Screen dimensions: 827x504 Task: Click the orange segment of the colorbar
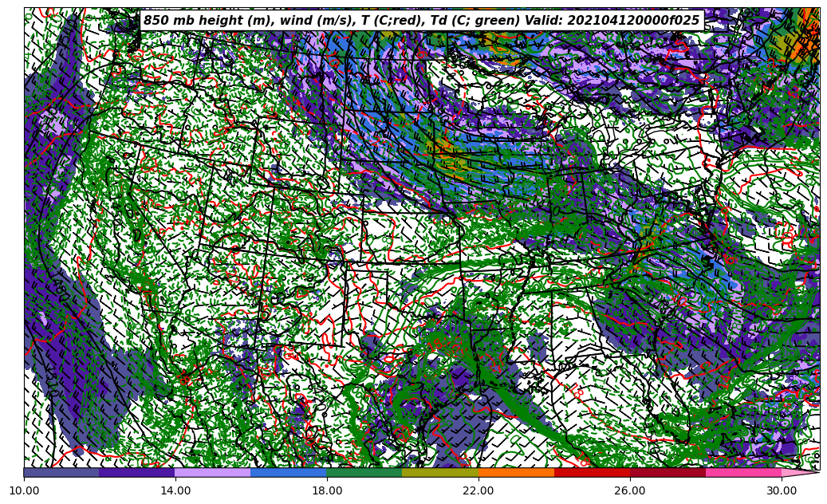(x=516, y=472)
